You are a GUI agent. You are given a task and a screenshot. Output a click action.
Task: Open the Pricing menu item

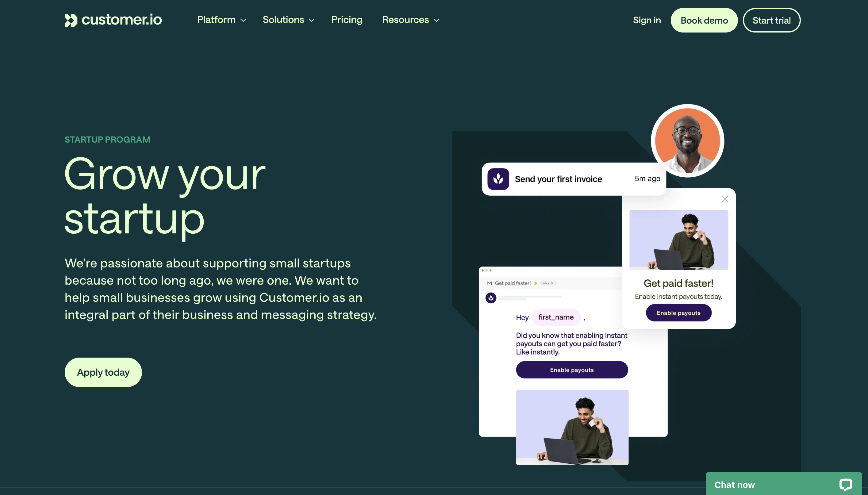[x=347, y=20]
